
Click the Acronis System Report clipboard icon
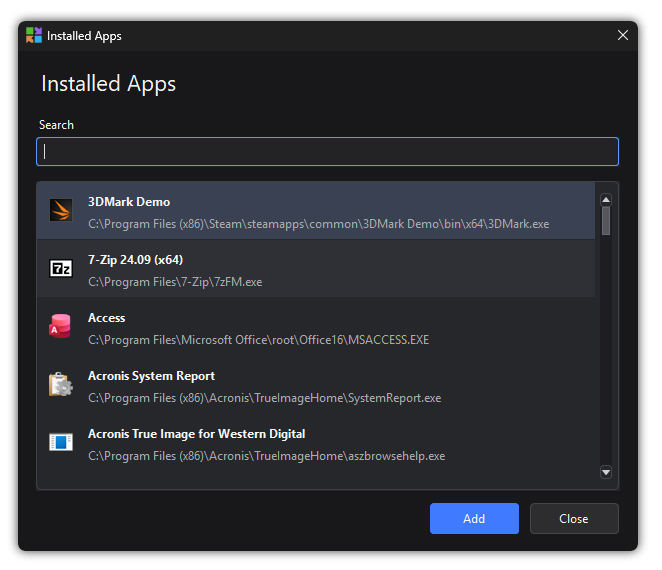[60, 384]
